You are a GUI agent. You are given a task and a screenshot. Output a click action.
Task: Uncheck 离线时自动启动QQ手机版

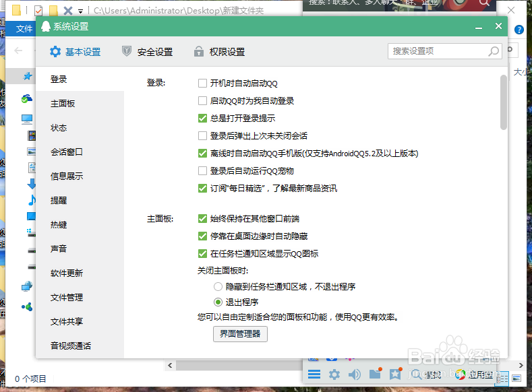(202, 154)
